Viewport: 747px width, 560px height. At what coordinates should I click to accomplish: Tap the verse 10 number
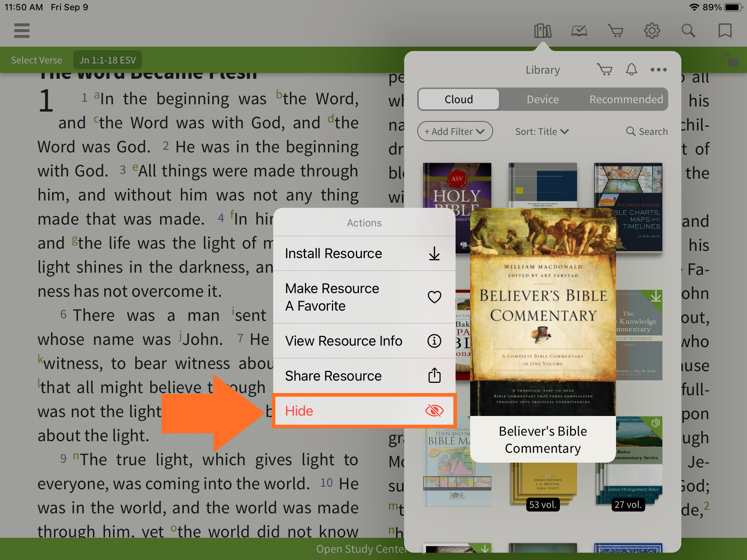click(326, 483)
